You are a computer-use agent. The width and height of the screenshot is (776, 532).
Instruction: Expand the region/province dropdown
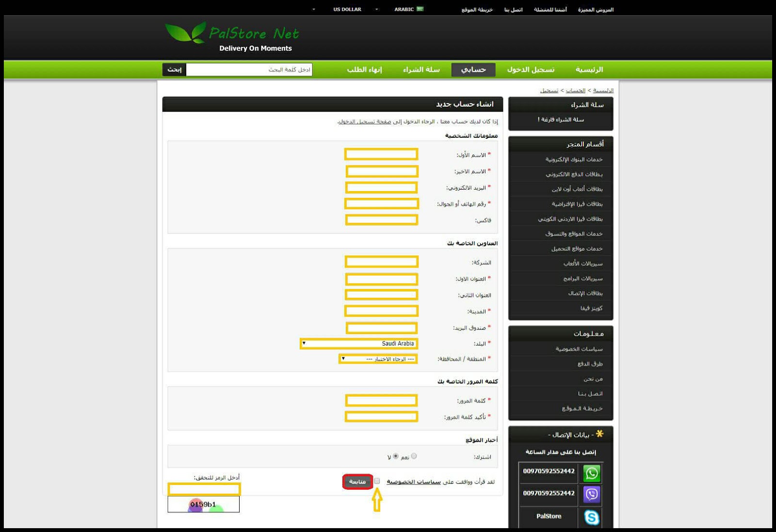(x=378, y=359)
